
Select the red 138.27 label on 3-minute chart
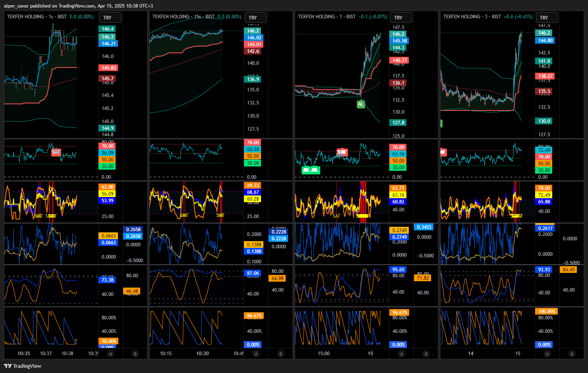(545, 76)
